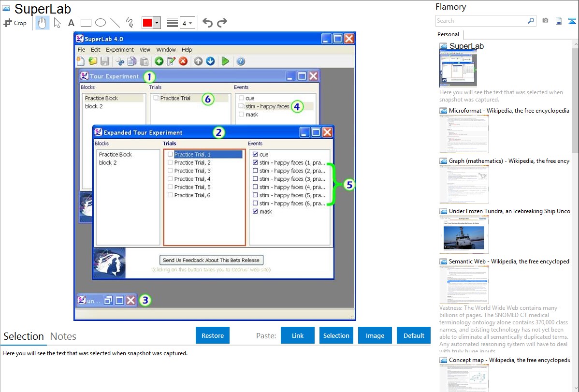Image resolution: width=579 pixels, height=392 pixels.
Task: Pick the freehand scribble tool
Action: click(x=130, y=23)
